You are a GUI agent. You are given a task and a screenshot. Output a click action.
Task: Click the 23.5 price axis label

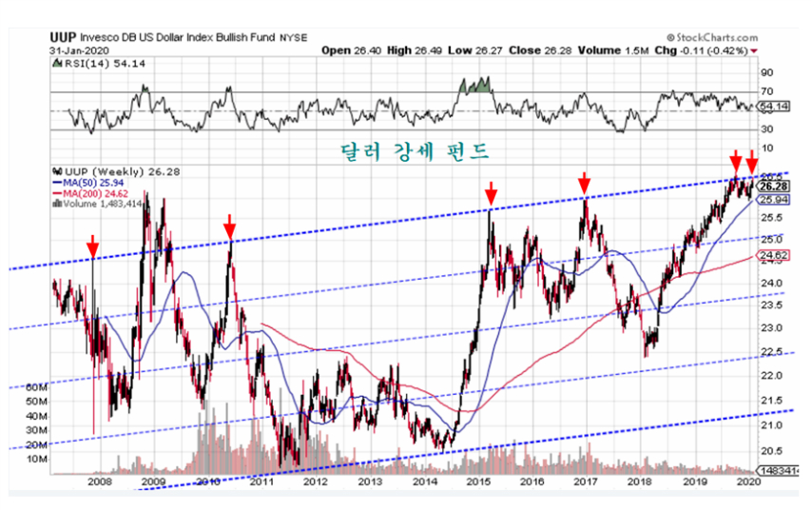coord(772,305)
